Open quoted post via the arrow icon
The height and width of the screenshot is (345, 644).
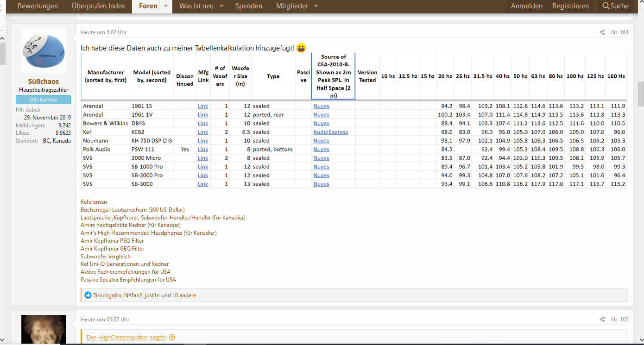(172, 338)
